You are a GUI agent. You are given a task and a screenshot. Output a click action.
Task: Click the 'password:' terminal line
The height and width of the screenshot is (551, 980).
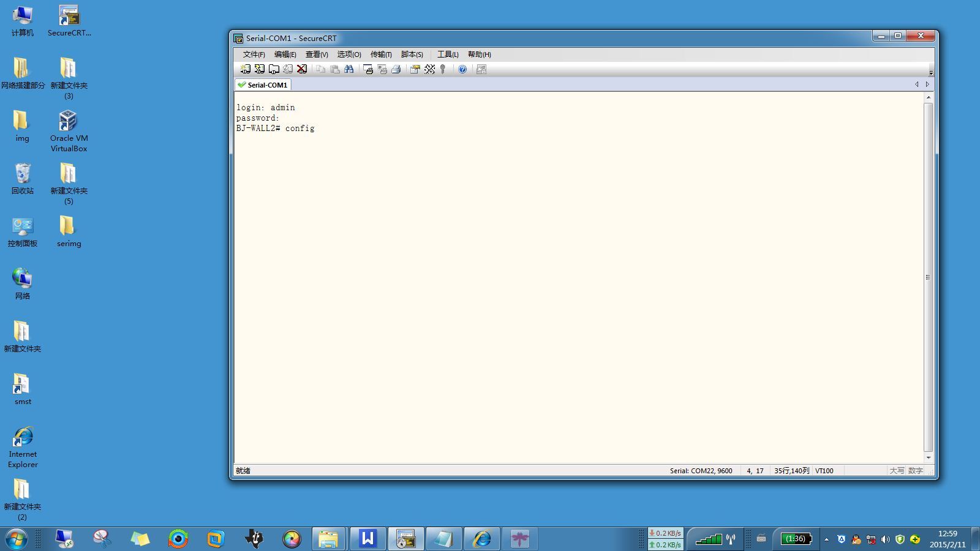click(257, 118)
